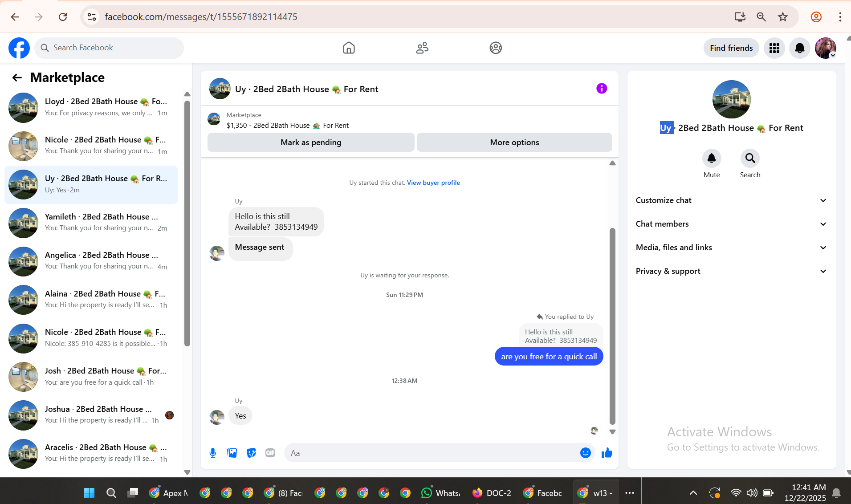
Task: Click Mark as pending button
Action: coord(311,142)
